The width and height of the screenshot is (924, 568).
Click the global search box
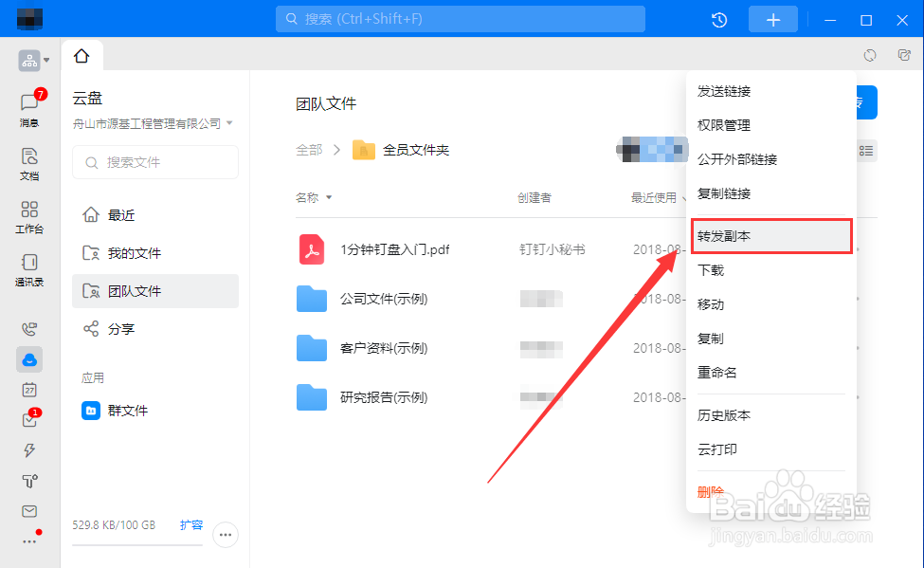461,19
